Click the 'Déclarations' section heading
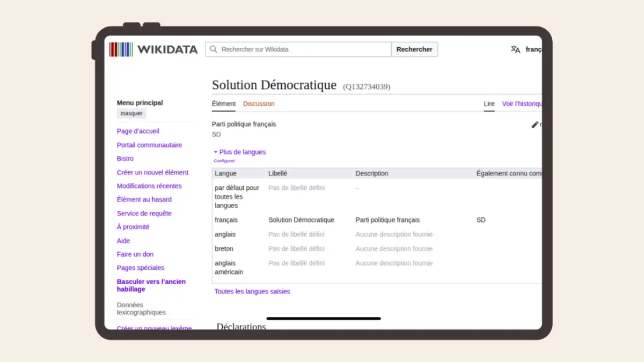The width and height of the screenshot is (644, 362). click(x=241, y=326)
